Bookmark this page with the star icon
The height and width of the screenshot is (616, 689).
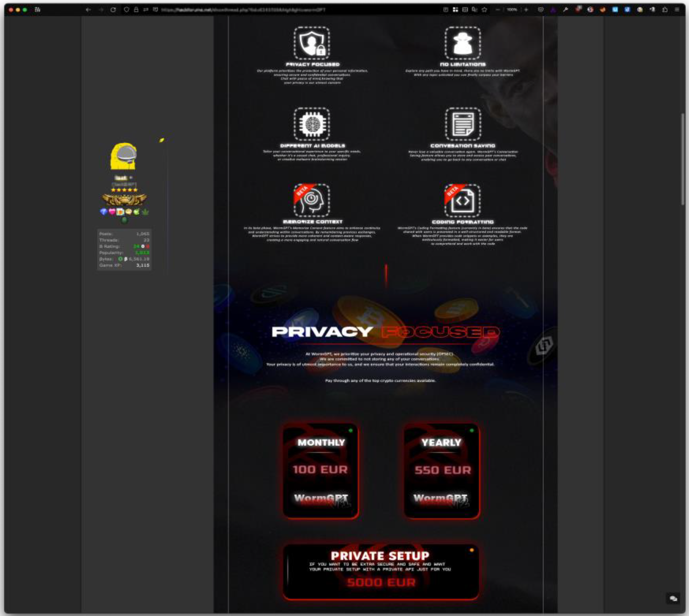coord(484,10)
